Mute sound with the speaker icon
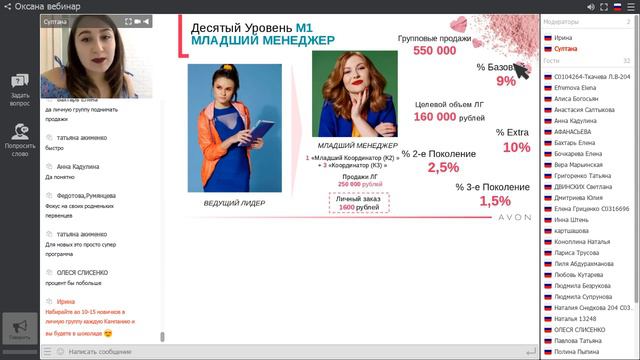This screenshot has height=360, width=640. tap(591, 7)
